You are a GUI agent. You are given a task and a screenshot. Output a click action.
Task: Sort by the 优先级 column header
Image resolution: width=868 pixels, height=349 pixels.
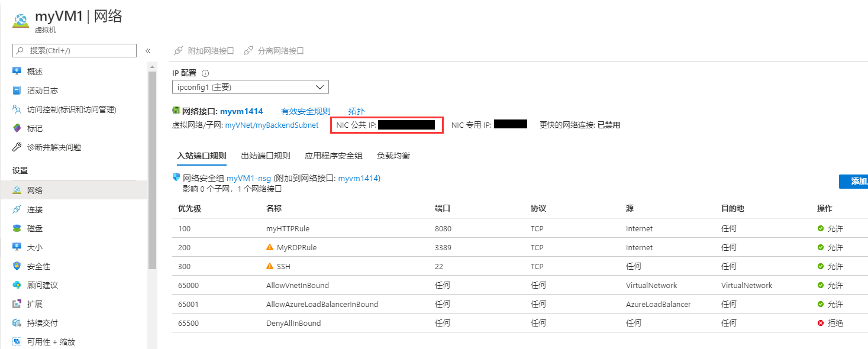pos(189,208)
